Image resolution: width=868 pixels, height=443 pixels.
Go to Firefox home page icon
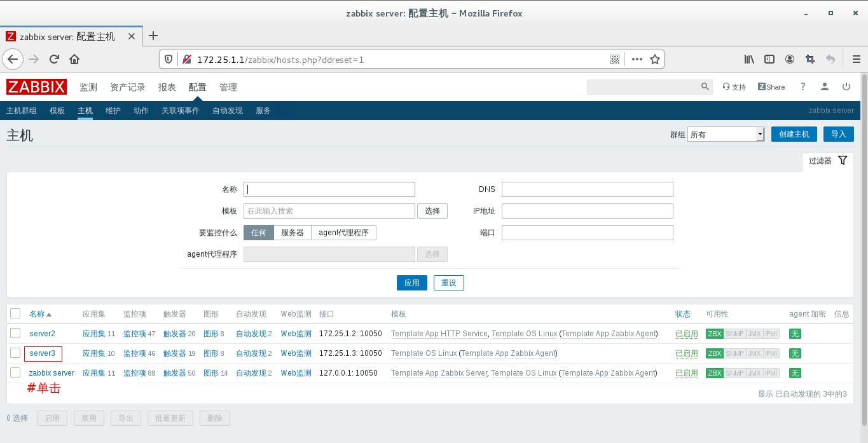[x=74, y=59]
